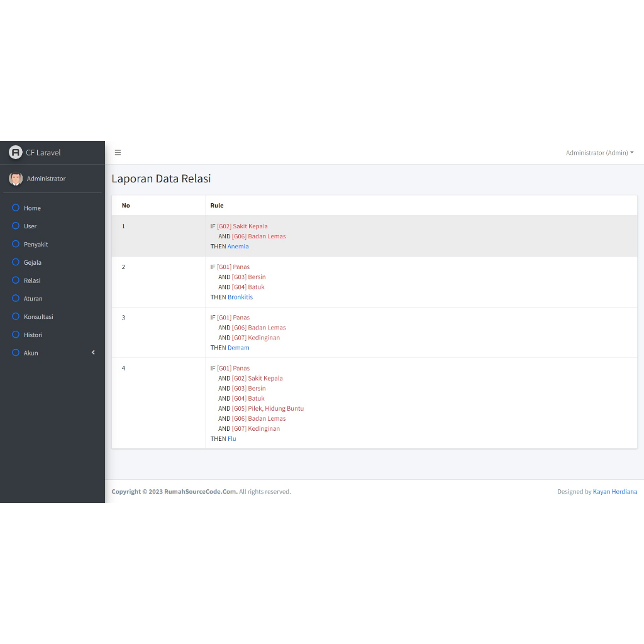Click the Penyakit circle icon
The height and width of the screenshot is (644, 644).
(x=16, y=244)
